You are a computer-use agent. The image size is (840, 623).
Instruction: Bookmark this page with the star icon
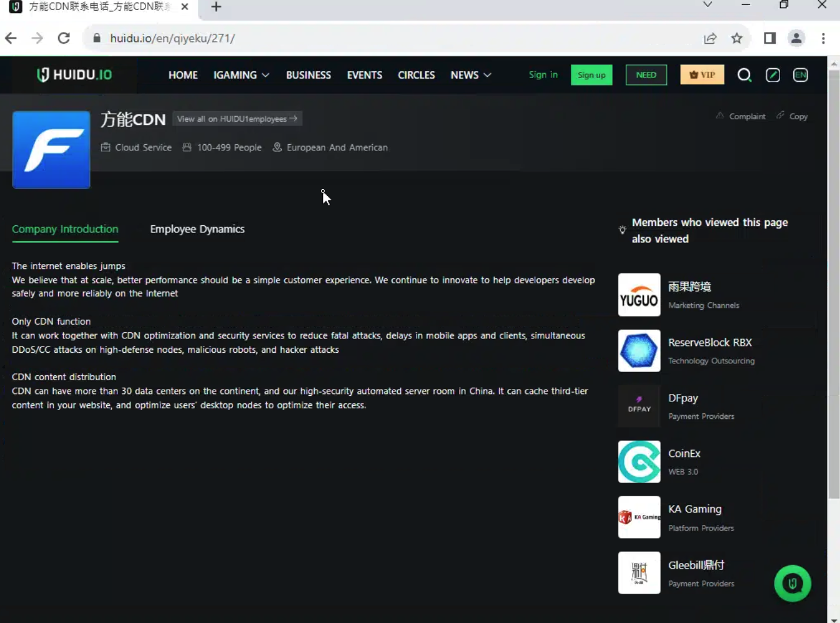[737, 38]
